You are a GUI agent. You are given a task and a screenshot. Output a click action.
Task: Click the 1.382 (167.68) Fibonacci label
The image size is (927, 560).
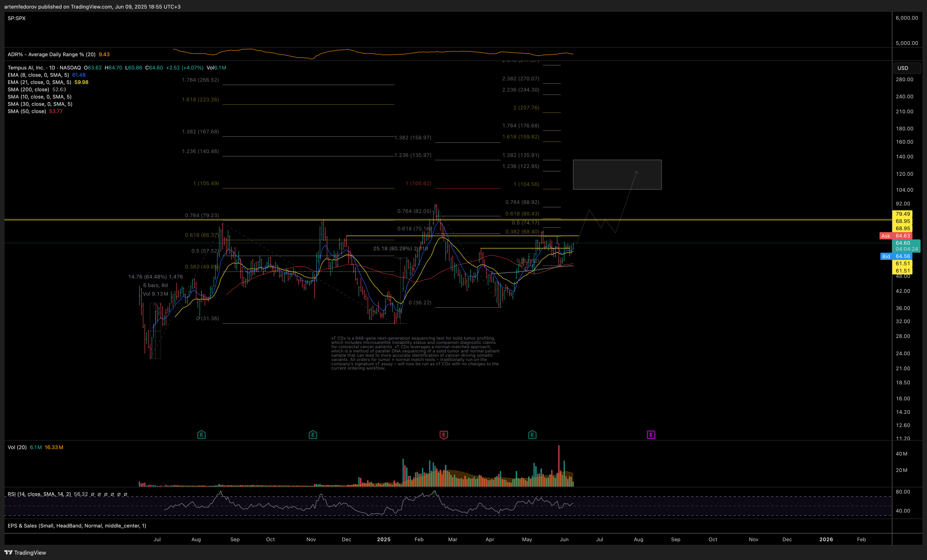click(x=200, y=131)
